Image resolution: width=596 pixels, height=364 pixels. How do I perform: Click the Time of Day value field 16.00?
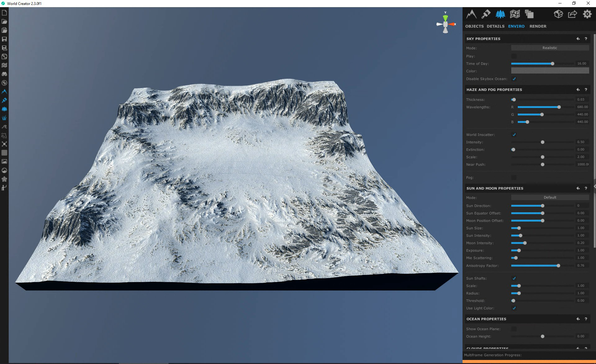pyautogui.click(x=582, y=64)
